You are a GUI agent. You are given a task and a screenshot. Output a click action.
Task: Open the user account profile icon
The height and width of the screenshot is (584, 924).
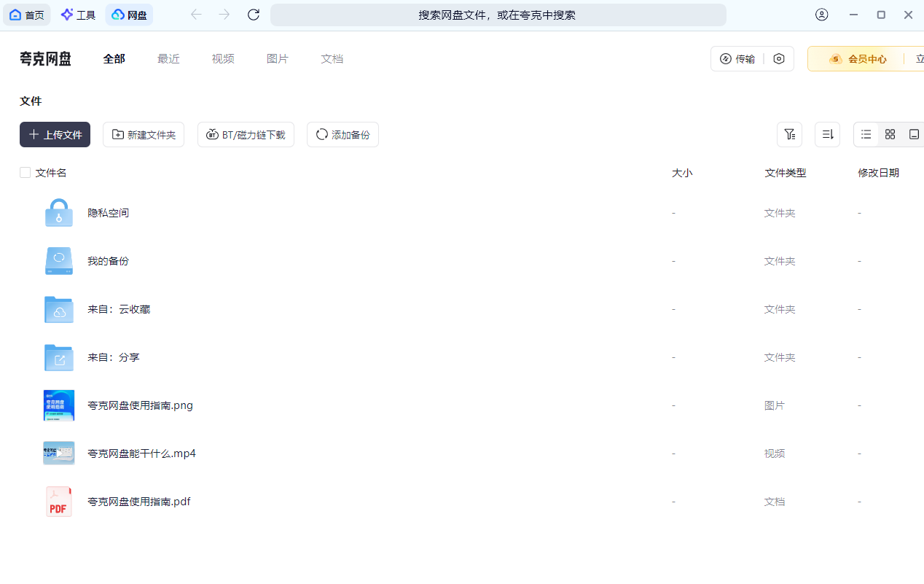point(822,15)
